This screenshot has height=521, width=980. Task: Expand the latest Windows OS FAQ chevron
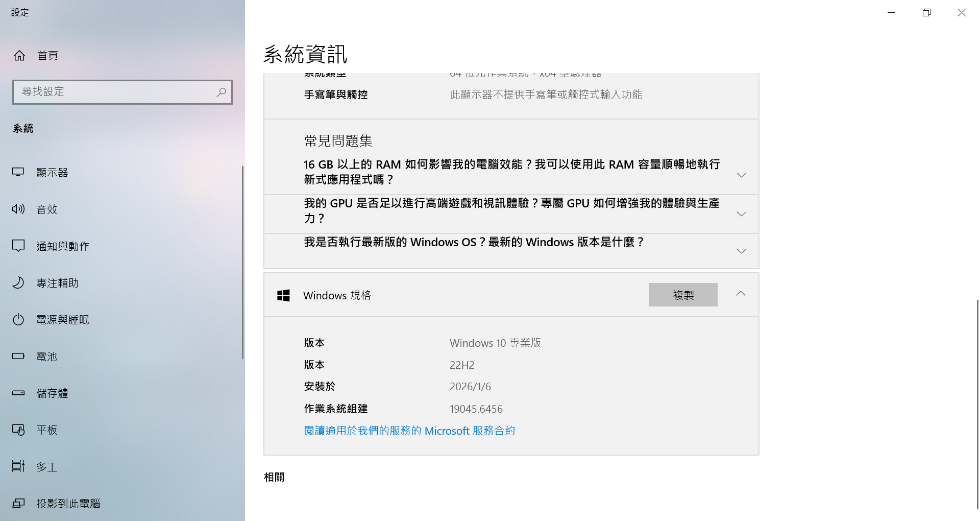pos(742,251)
